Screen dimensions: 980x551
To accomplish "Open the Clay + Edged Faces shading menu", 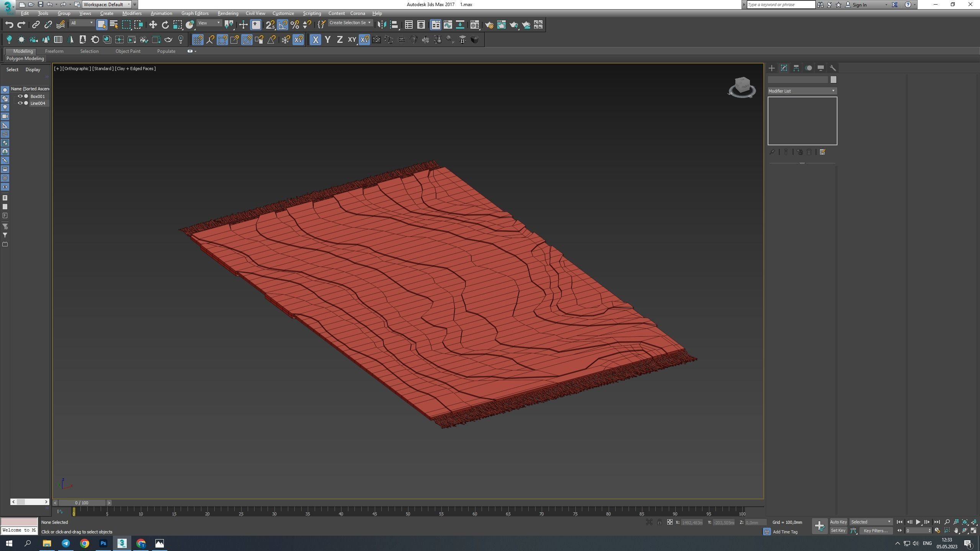I will tap(135, 68).
